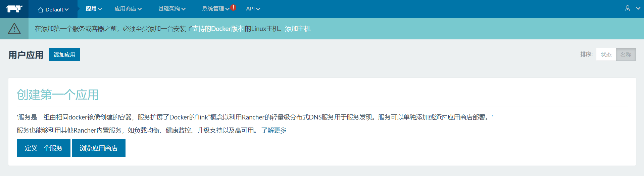
Task: Click the warning triangle icon in banner
Action: pyautogui.click(x=14, y=29)
